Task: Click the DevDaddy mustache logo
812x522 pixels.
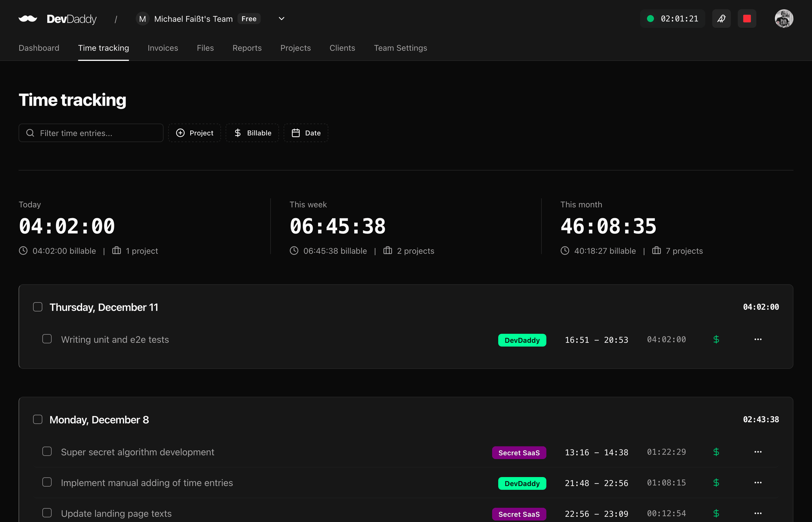Action: coord(28,19)
